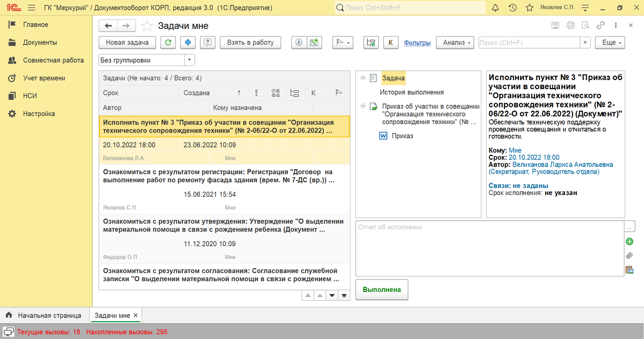Click the hierarchy plus subtask toolbar icon
The width and height of the screenshot is (644, 339).
[371, 42]
